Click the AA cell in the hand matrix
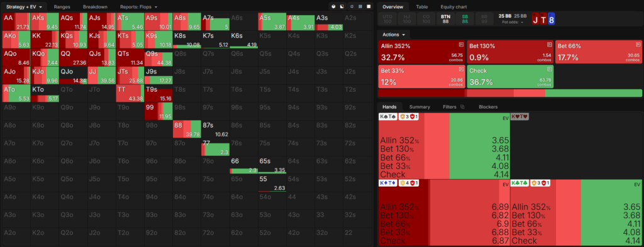This screenshot has height=247, width=644. click(x=16, y=22)
